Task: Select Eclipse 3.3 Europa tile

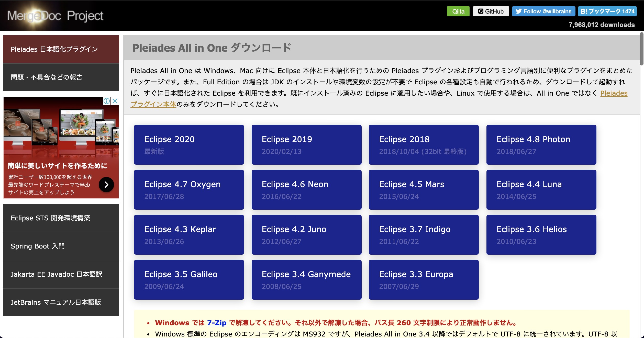Action: [x=424, y=280]
